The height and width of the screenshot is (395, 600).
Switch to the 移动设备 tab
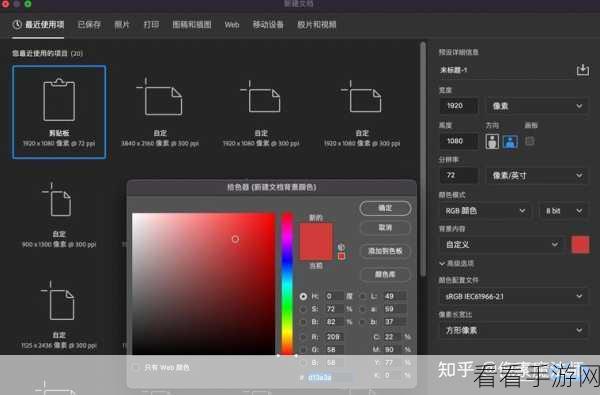[x=268, y=25]
